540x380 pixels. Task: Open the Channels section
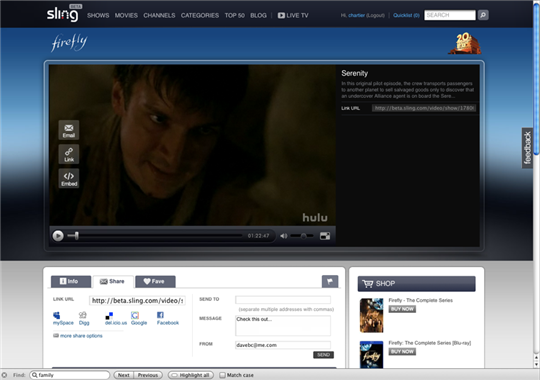tap(159, 16)
